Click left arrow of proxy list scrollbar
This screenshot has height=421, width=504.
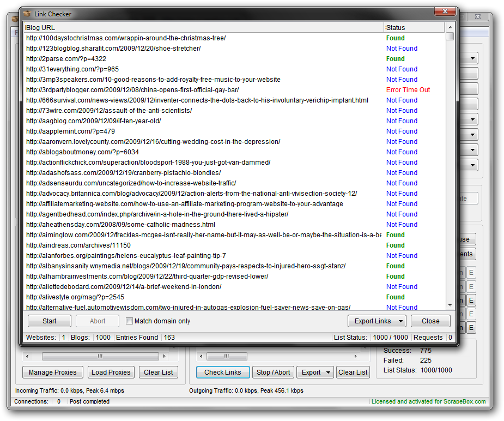coord(27,356)
